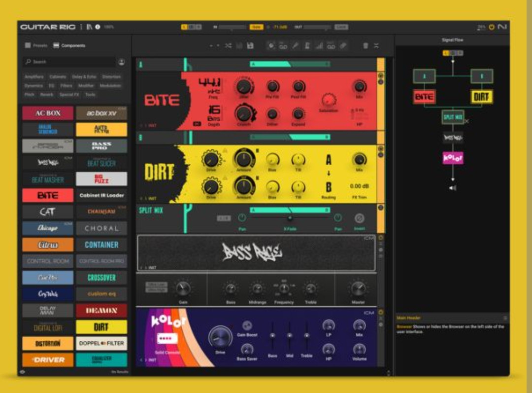Filter components by the Distortion tag
Screen dimensions: 532x393
tap(111, 77)
